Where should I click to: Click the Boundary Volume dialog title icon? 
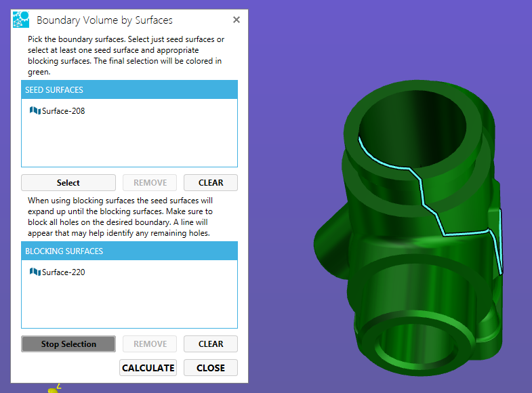(21, 20)
